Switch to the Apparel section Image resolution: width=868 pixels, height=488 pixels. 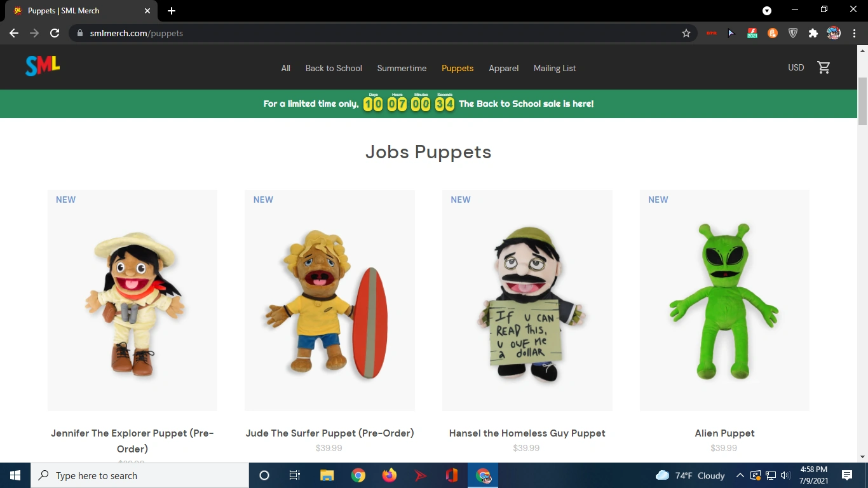(503, 68)
